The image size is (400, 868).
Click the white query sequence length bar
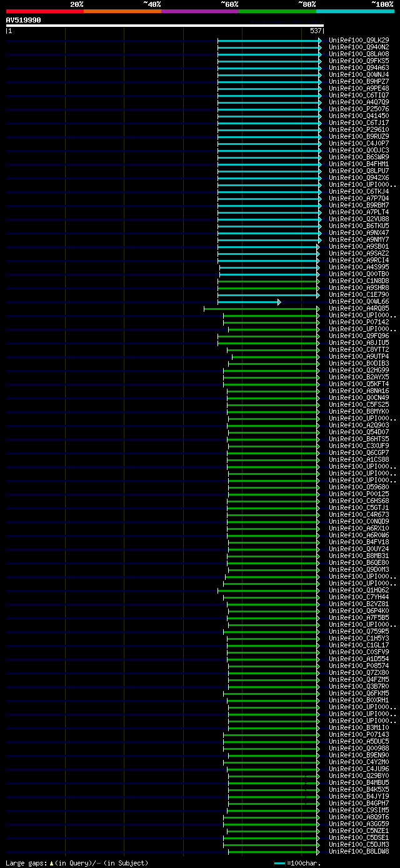tap(165, 26)
